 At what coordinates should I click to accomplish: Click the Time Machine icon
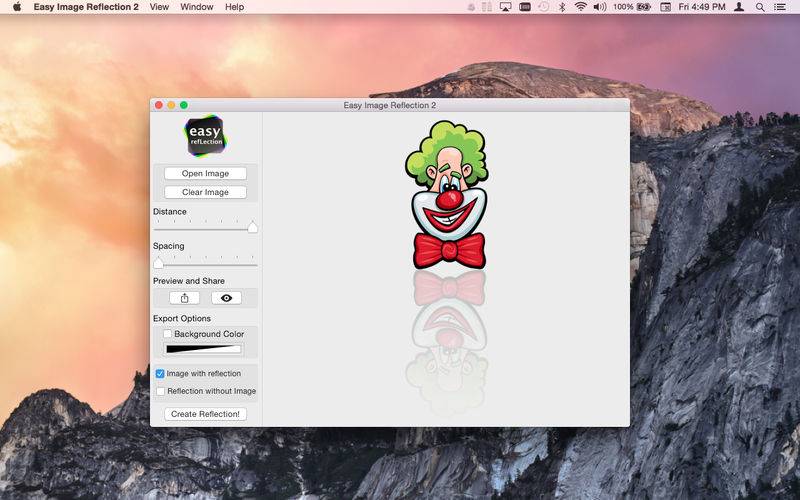544,7
